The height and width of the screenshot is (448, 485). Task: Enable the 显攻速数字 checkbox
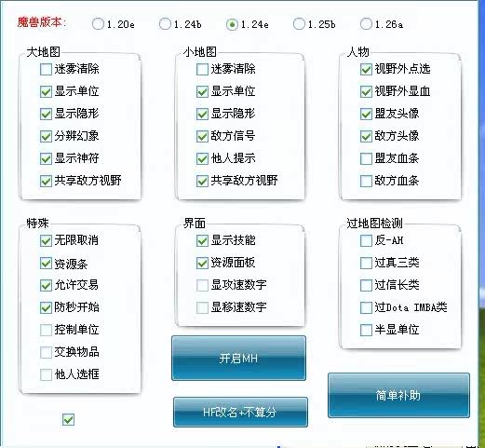202,285
